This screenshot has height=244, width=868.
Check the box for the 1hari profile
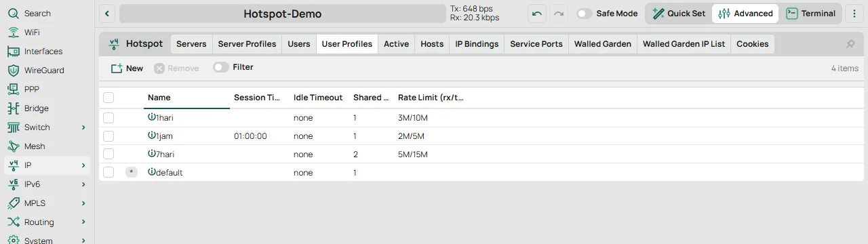[108, 117]
